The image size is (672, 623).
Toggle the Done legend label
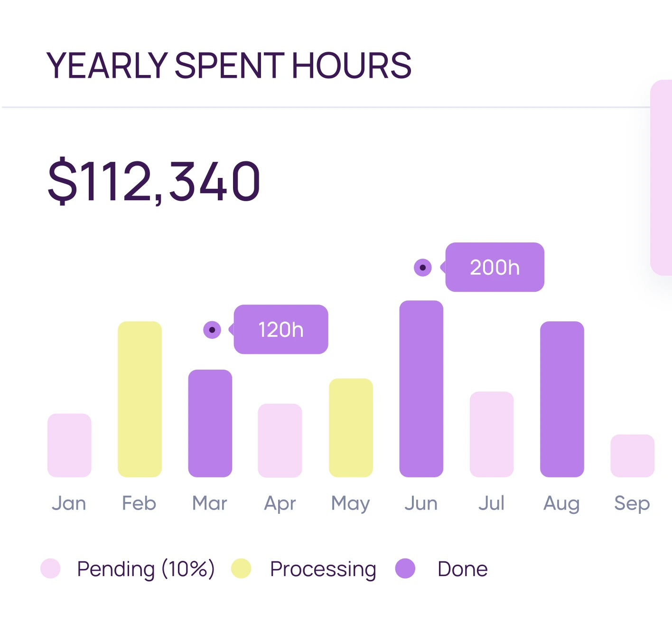click(x=462, y=568)
